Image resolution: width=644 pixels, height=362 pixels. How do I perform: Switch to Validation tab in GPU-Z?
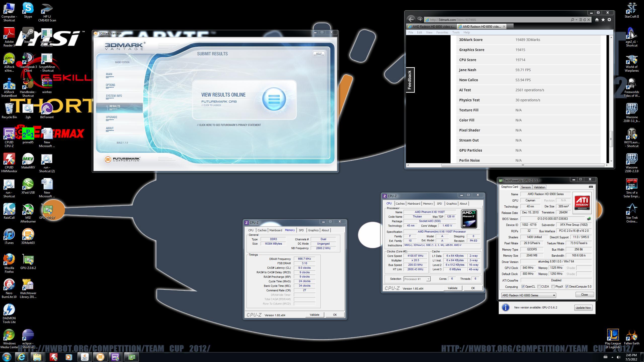pyautogui.click(x=539, y=187)
